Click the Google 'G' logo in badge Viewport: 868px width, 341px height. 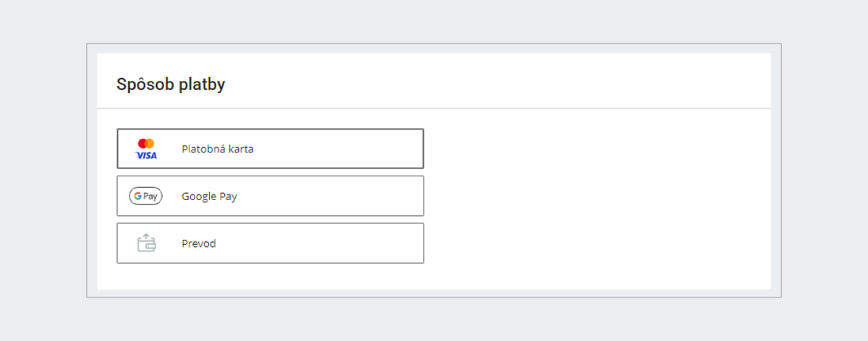pyautogui.click(x=137, y=196)
